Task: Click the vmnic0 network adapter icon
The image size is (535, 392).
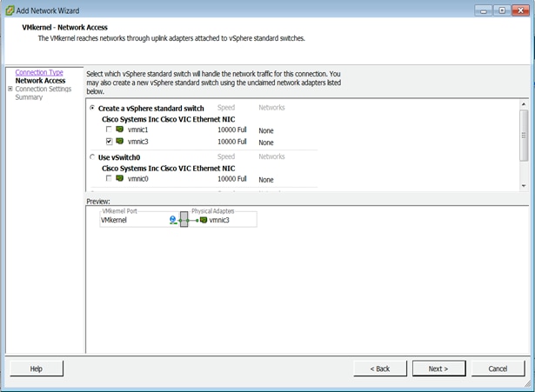Action: [120, 178]
